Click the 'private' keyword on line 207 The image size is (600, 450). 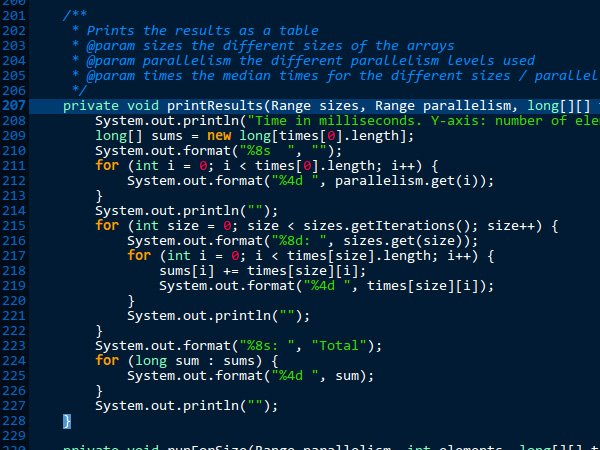pyautogui.click(x=91, y=106)
